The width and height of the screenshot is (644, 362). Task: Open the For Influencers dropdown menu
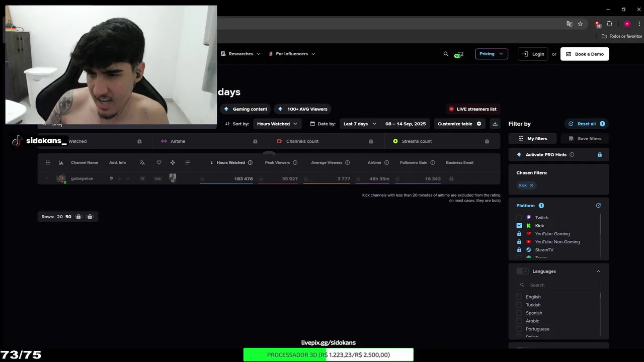292,54
